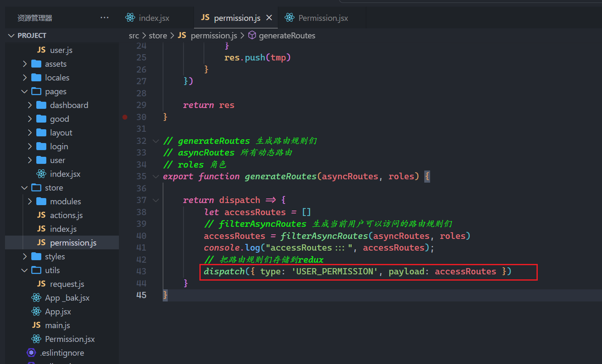Remove the breakpoint on line 30
The height and width of the screenshot is (364, 602).
[x=125, y=117]
